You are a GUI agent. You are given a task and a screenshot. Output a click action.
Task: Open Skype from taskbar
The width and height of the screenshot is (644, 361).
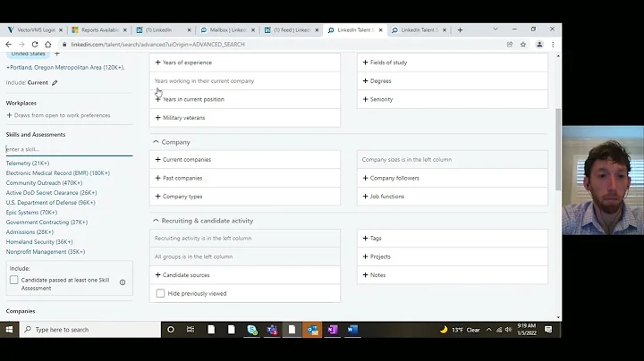pyautogui.click(x=251, y=330)
